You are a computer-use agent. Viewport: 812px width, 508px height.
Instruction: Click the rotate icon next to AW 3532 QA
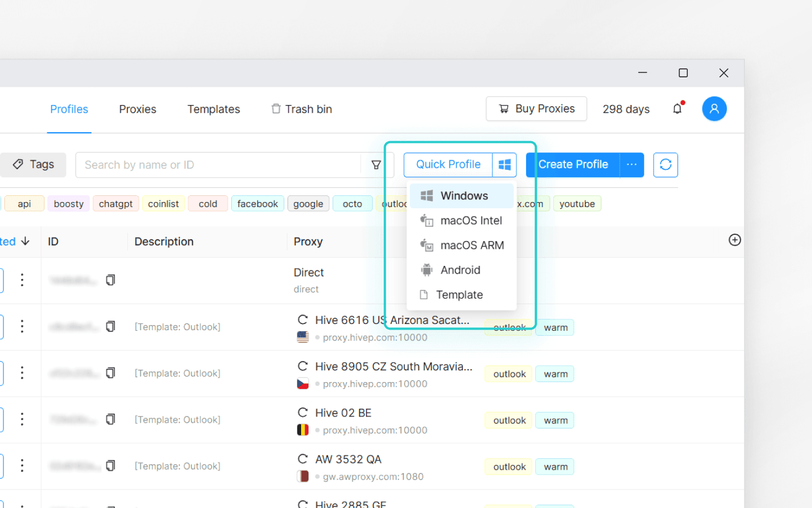click(x=303, y=459)
